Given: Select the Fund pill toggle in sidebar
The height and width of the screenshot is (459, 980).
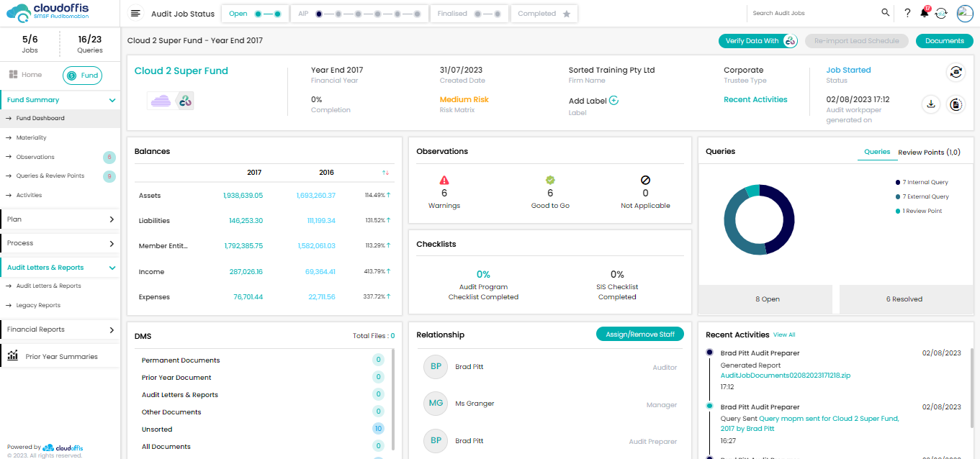Looking at the screenshot, I should (x=82, y=75).
